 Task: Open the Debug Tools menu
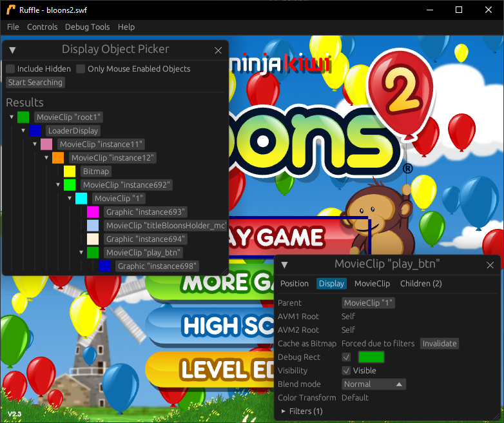pos(87,27)
